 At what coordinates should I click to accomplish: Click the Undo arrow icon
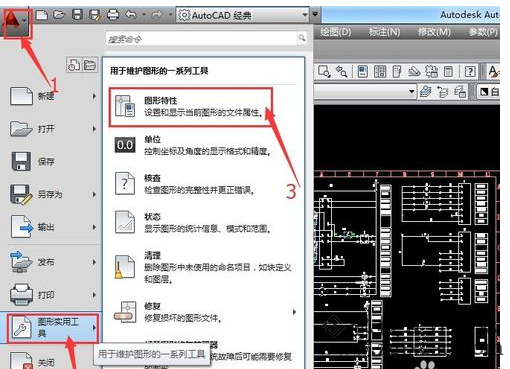pyautogui.click(x=131, y=15)
